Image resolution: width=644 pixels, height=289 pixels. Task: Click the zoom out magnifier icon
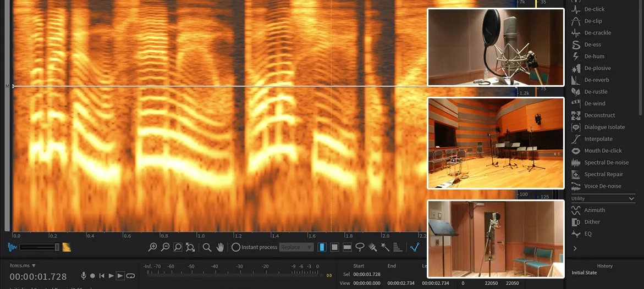pyautogui.click(x=165, y=247)
